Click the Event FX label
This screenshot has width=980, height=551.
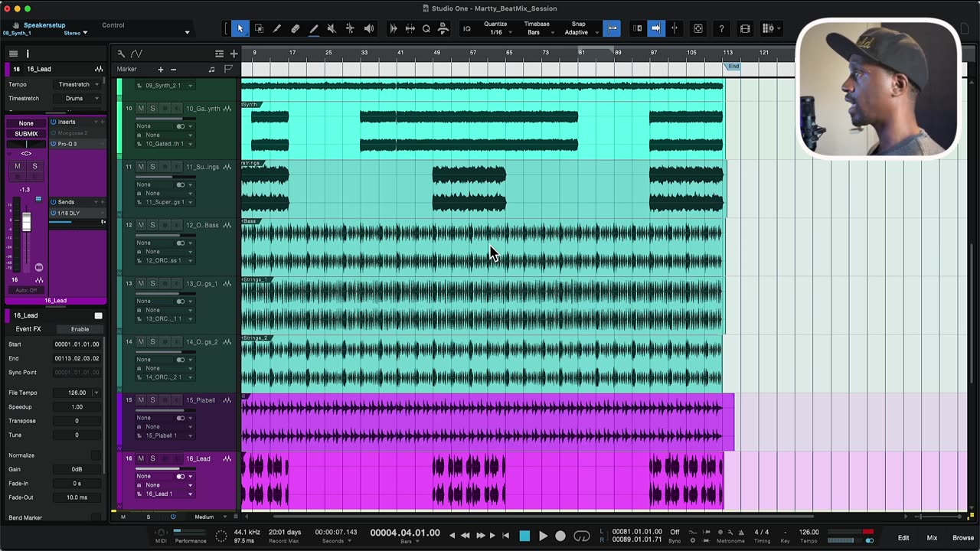click(28, 329)
